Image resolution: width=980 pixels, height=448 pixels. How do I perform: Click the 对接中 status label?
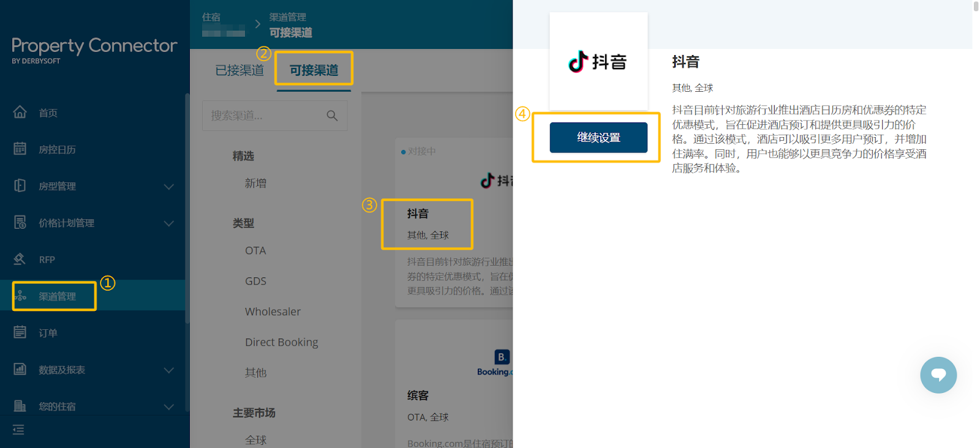click(x=422, y=151)
